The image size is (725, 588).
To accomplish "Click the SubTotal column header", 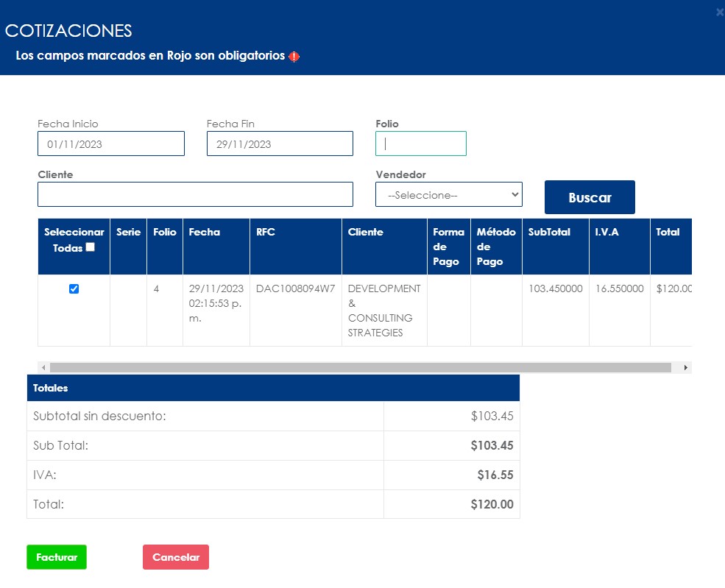I will pos(549,232).
